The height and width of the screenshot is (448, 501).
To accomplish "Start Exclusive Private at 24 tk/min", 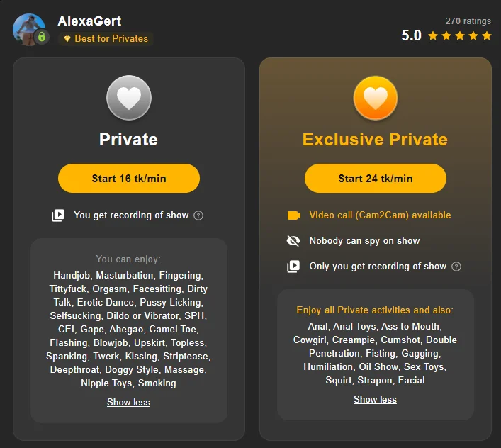I will [x=376, y=179].
